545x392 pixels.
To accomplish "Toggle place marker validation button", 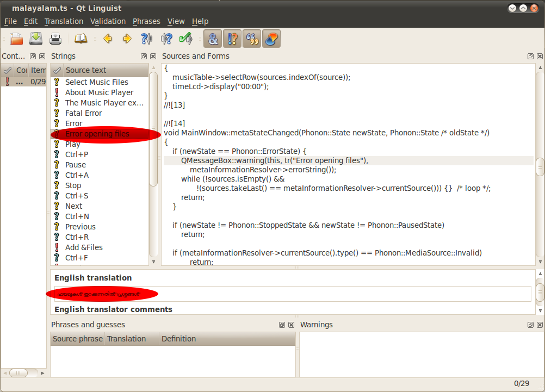I will click(x=271, y=39).
